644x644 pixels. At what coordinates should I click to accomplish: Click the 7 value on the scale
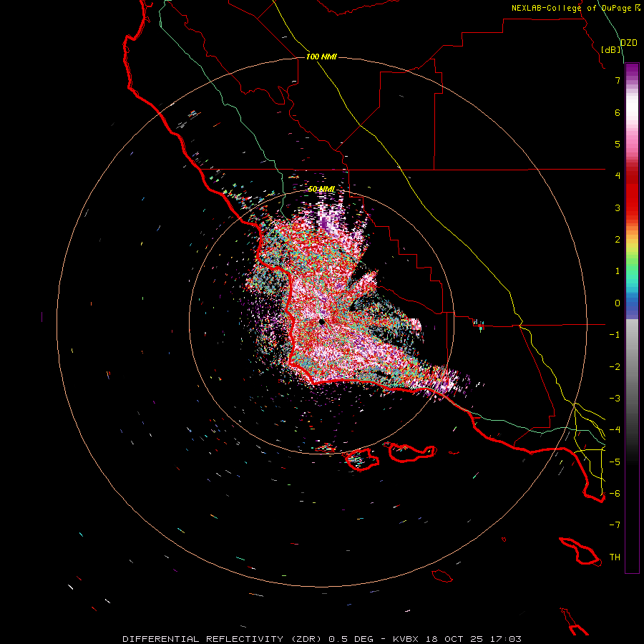[x=618, y=80]
